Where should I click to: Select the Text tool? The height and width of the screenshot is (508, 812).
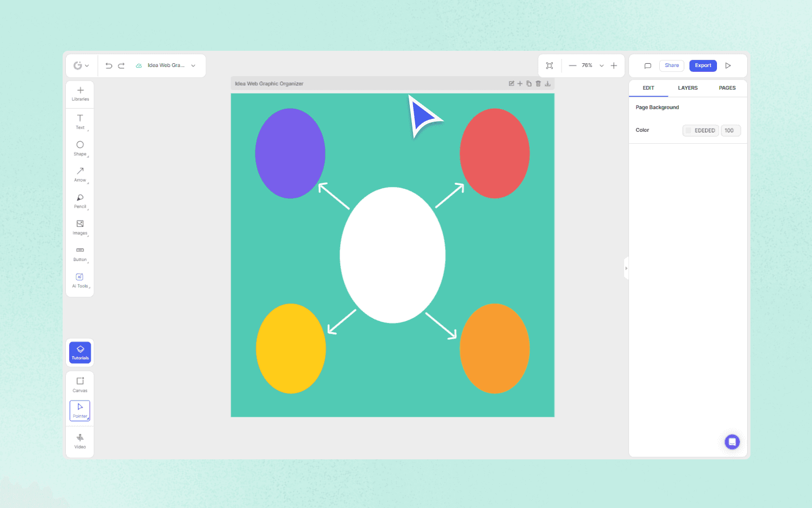[x=80, y=122]
